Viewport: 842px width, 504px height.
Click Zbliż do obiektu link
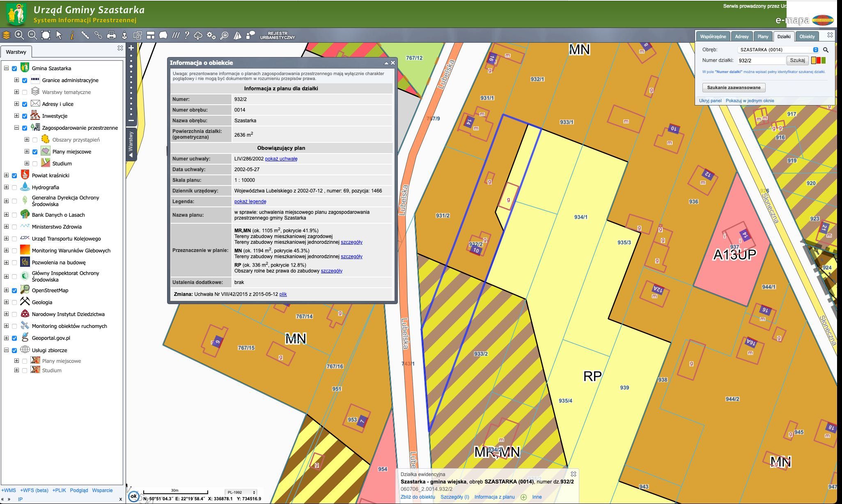[418, 497]
